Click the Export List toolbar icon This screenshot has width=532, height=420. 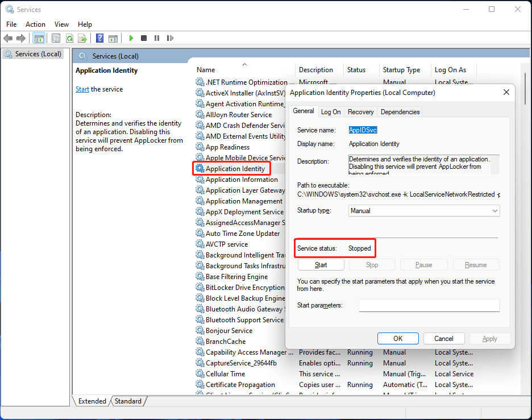coord(82,38)
